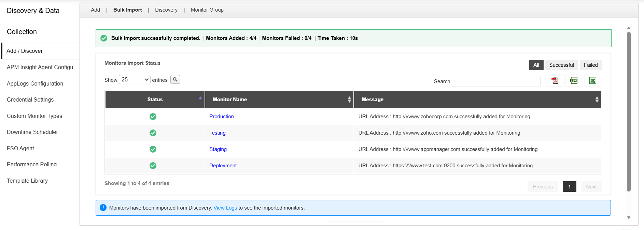Switch to the Bulk Import tab

(128, 10)
